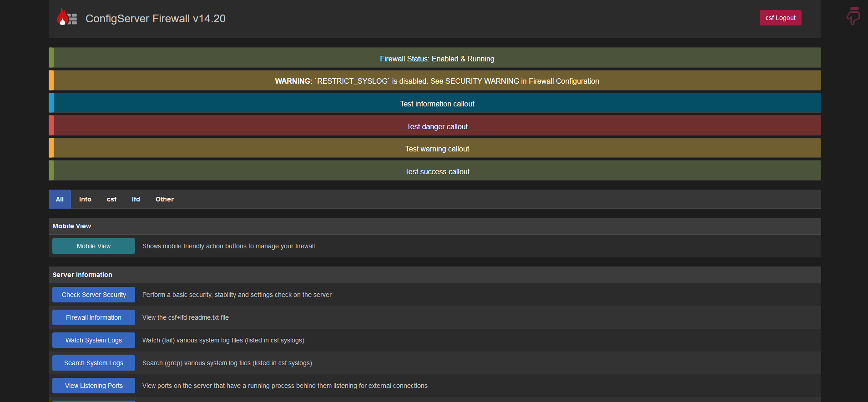Image resolution: width=868 pixels, height=402 pixels.
Task: Click the Firewall Status: Enabled & Running banner
Action: coord(435,58)
